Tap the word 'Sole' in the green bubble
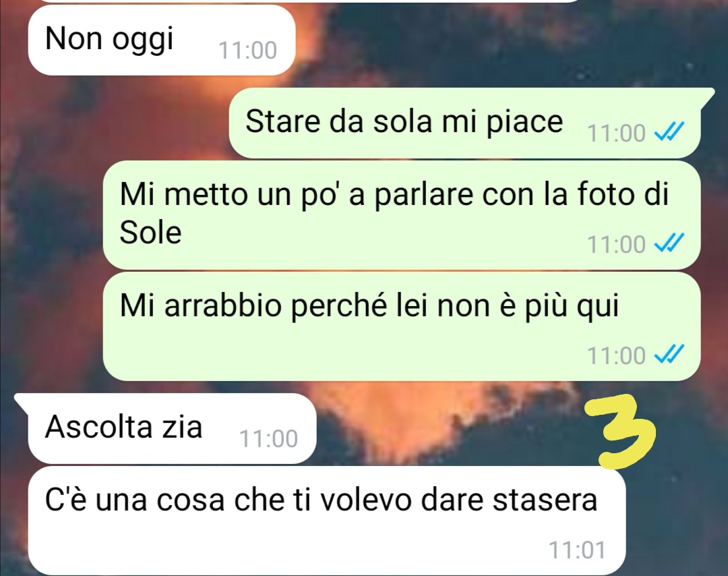728x576 pixels. pyautogui.click(x=150, y=232)
